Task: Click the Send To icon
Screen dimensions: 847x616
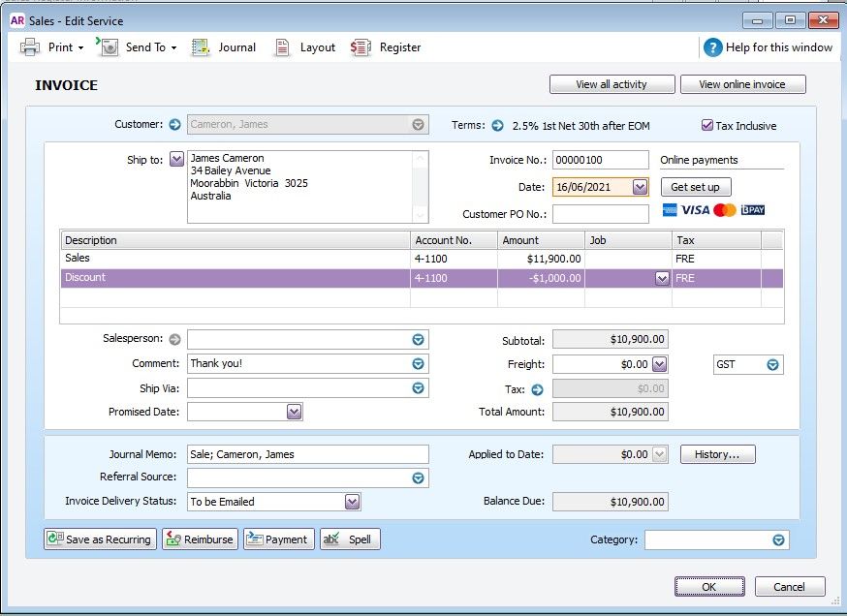Action: pyautogui.click(x=108, y=46)
